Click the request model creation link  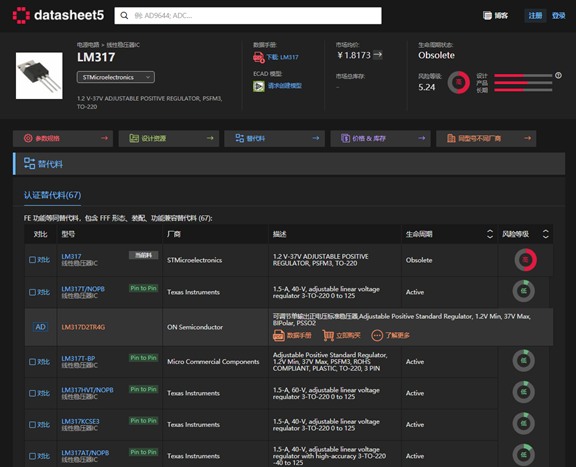[285, 86]
